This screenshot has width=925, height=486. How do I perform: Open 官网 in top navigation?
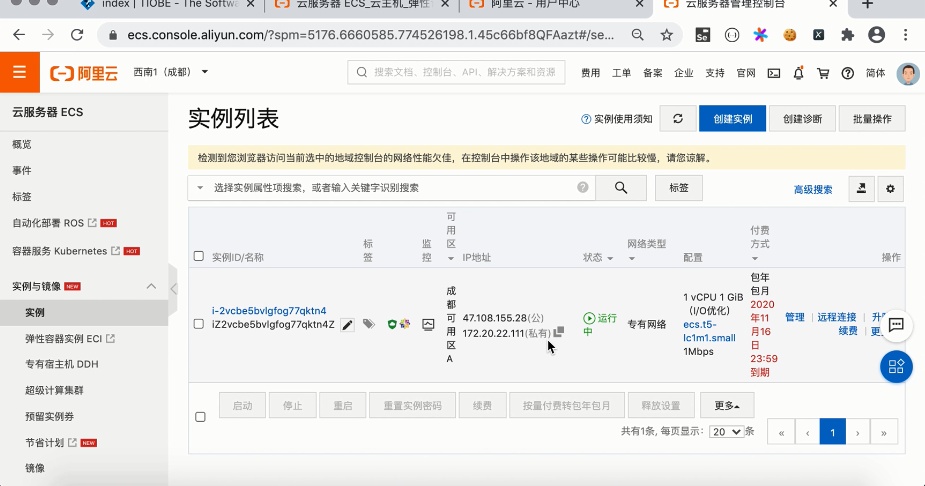point(746,73)
